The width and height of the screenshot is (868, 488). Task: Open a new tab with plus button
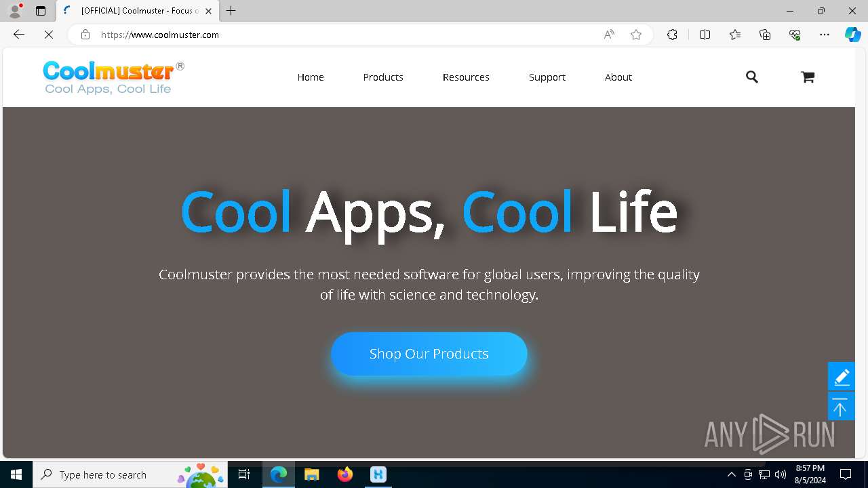231,11
